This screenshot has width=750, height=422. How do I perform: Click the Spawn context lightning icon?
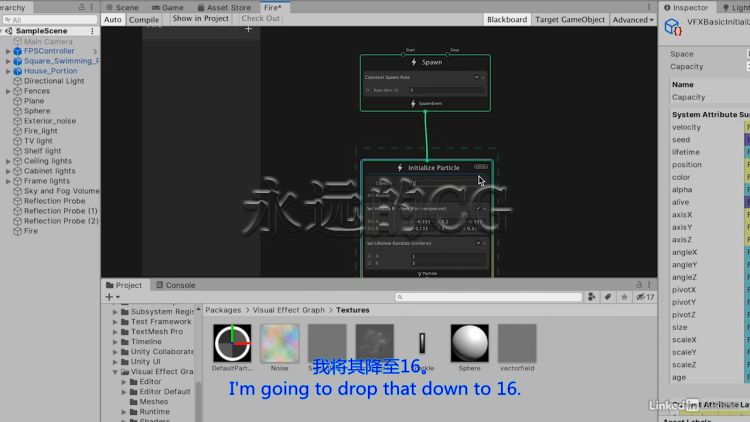pyautogui.click(x=414, y=62)
